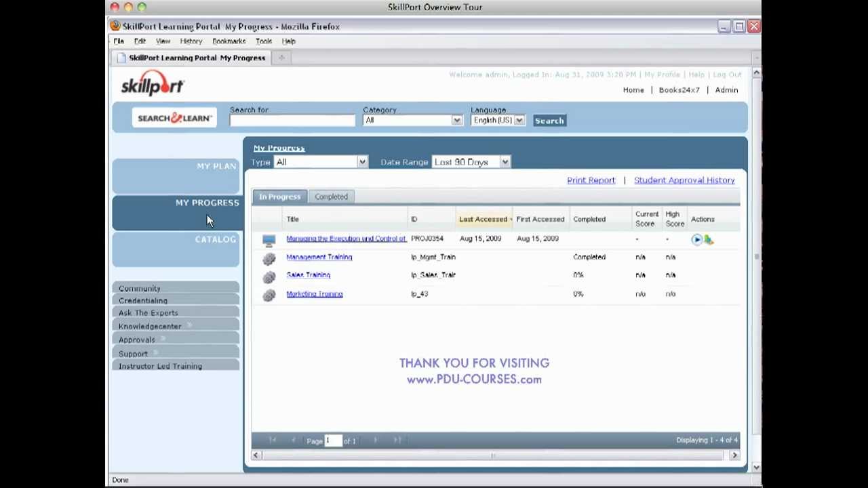
Task: Click the Home link
Action: (x=633, y=90)
